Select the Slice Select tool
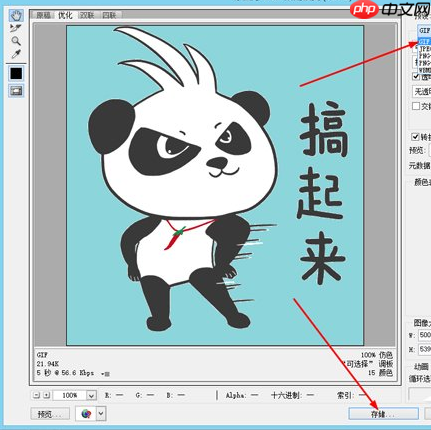Viewport: 431px width, 430px height. pyautogui.click(x=16, y=28)
